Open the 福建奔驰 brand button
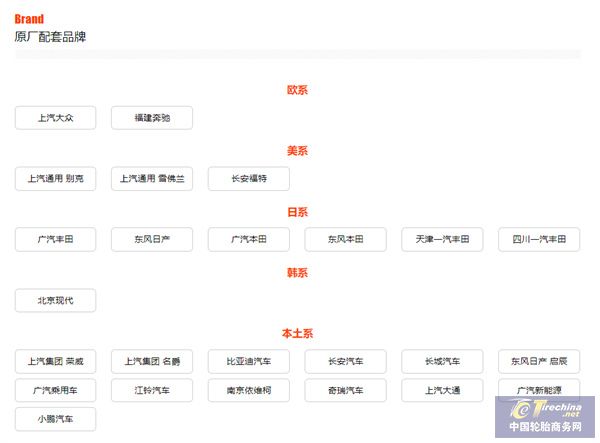 tap(152, 118)
